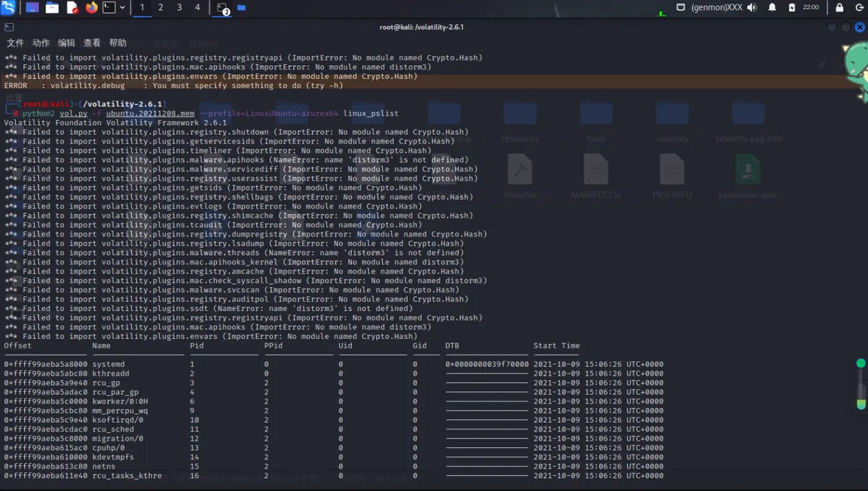Open the 查看 menu

pos(92,43)
